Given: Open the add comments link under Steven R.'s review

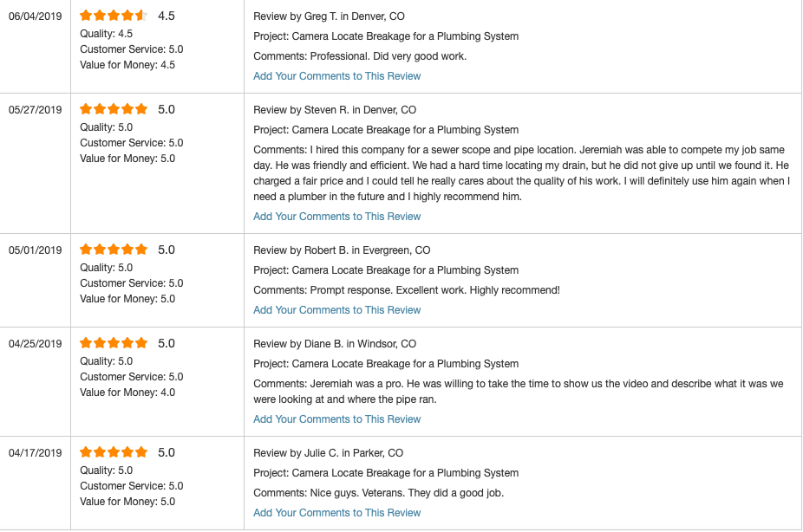Looking at the screenshot, I should pos(336,217).
